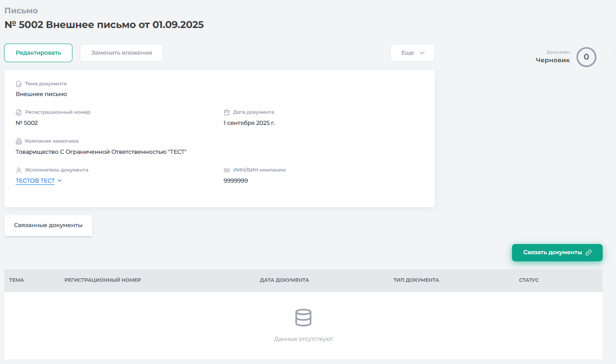Click the document icon beside Регистрационный номер label

[x=19, y=112]
